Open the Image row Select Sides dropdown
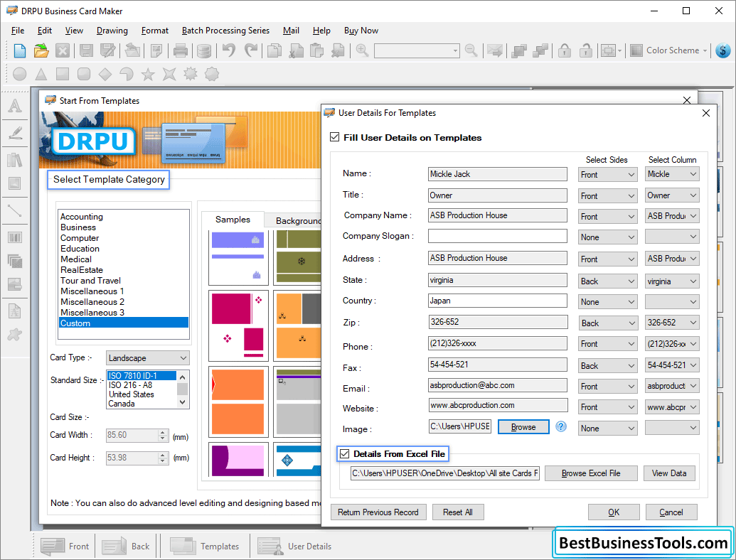The height and width of the screenshot is (560, 736). point(607,429)
